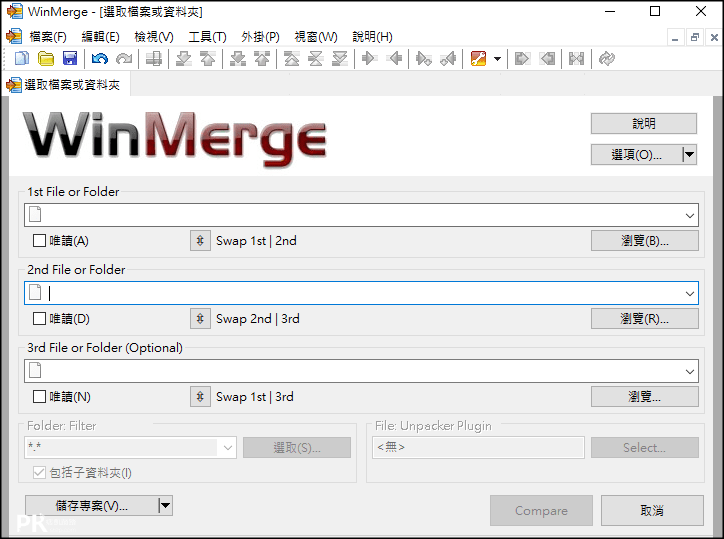Image resolution: width=724 pixels, height=539 pixels.
Task: Click the Unpacker Plugin <無> field
Action: (478, 448)
